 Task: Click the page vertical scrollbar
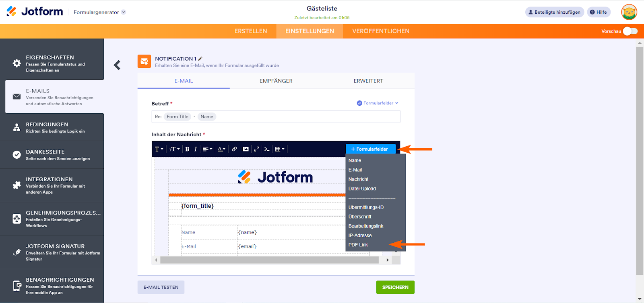640,161
